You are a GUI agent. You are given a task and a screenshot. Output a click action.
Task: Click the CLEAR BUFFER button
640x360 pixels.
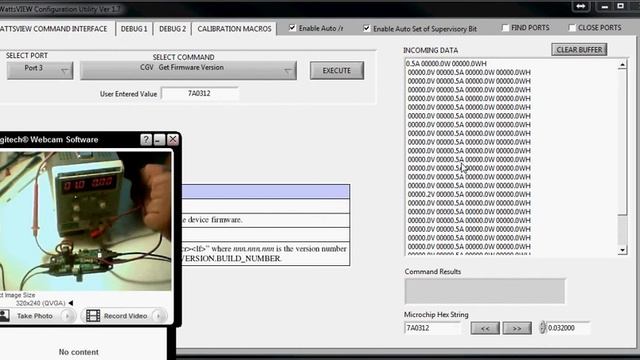[579, 50]
